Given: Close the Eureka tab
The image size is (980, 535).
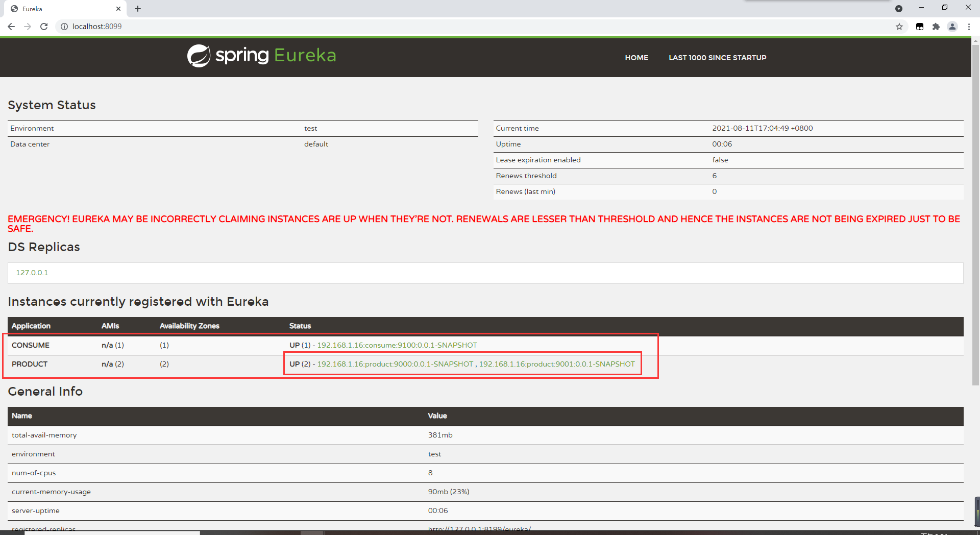Looking at the screenshot, I should 118,9.
